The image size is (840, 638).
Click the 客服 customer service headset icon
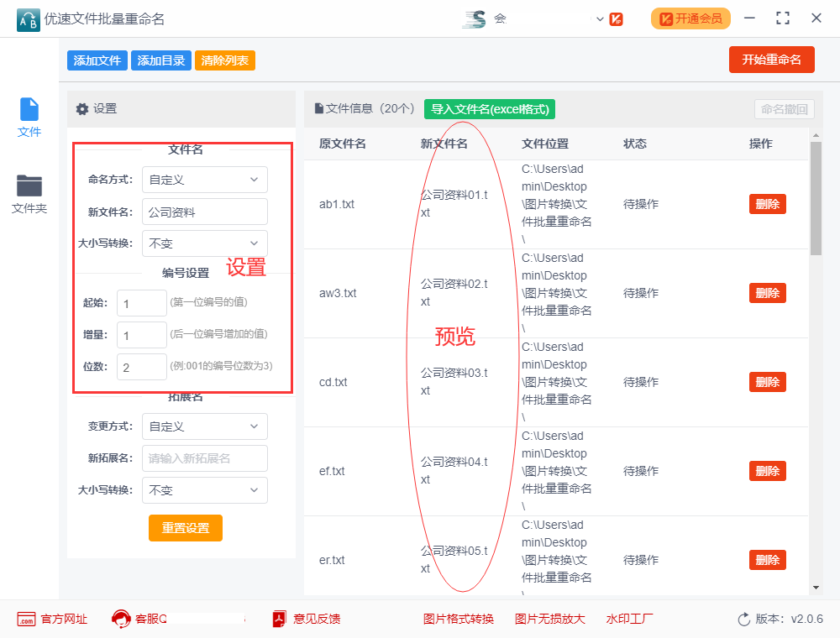pyautogui.click(x=121, y=619)
